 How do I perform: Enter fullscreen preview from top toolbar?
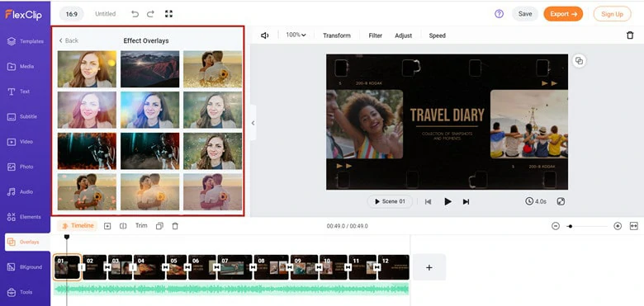(x=168, y=14)
